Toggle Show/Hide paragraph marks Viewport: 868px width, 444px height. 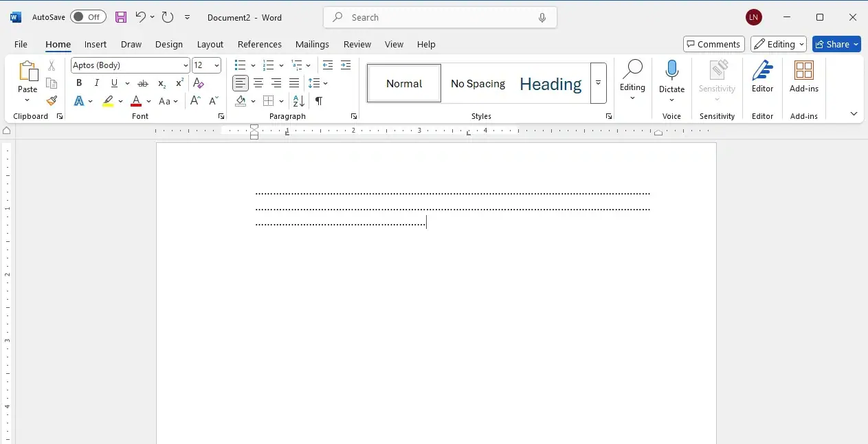319,101
